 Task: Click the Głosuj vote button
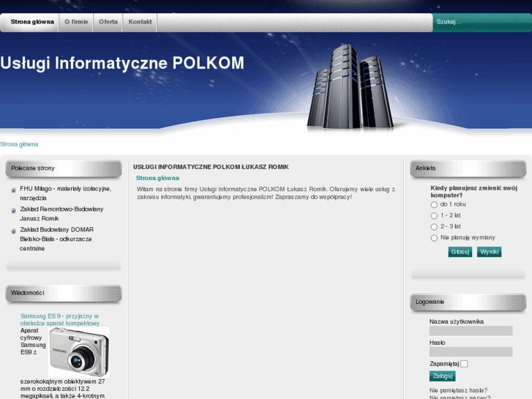(460, 252)
